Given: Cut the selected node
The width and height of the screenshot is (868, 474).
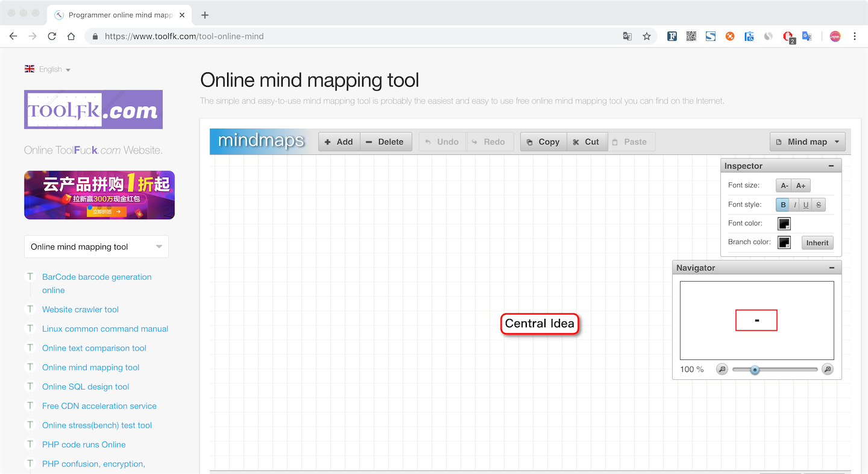Looking at the screenshot, I should point(587,142).
